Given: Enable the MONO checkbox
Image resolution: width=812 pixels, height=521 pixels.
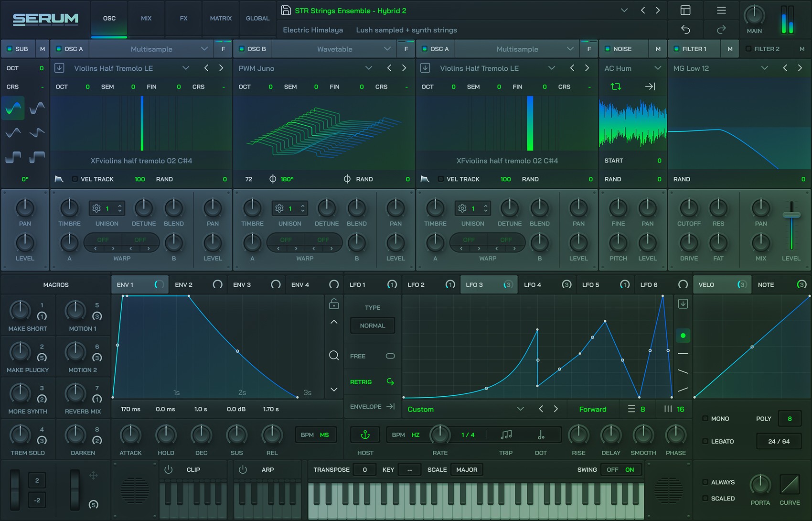Looking at the screenshot, I should 705,419.
